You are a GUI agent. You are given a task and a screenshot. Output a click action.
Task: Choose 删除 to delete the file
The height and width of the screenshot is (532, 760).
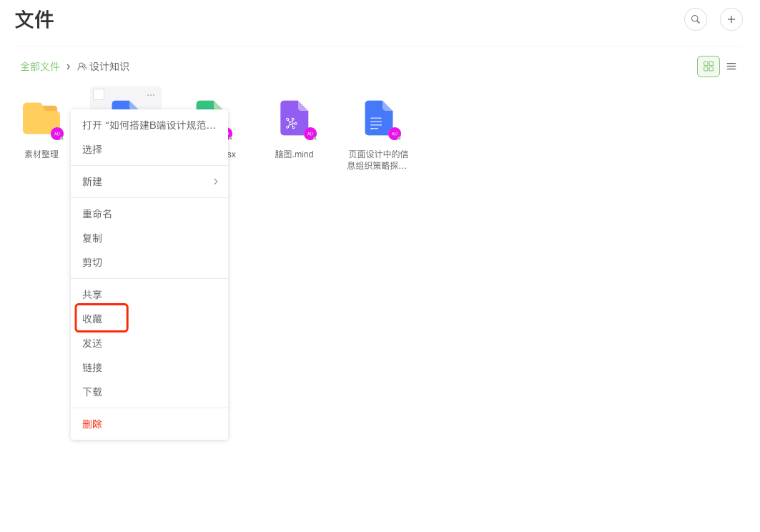point(92,424)
